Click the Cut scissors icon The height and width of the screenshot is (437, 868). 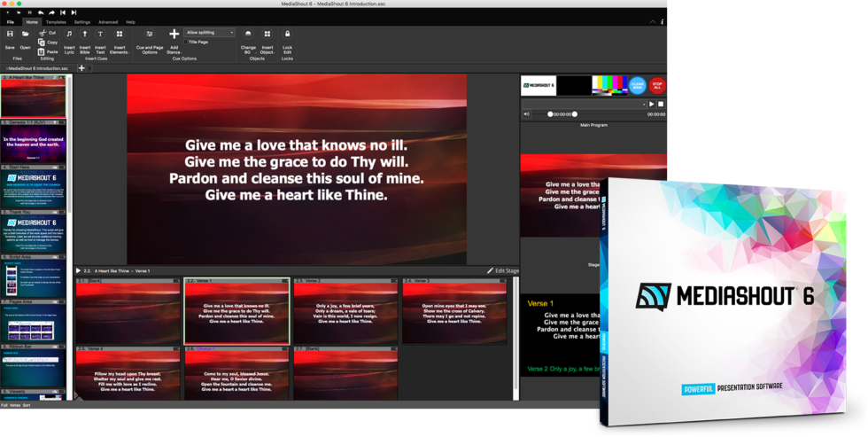42,33
